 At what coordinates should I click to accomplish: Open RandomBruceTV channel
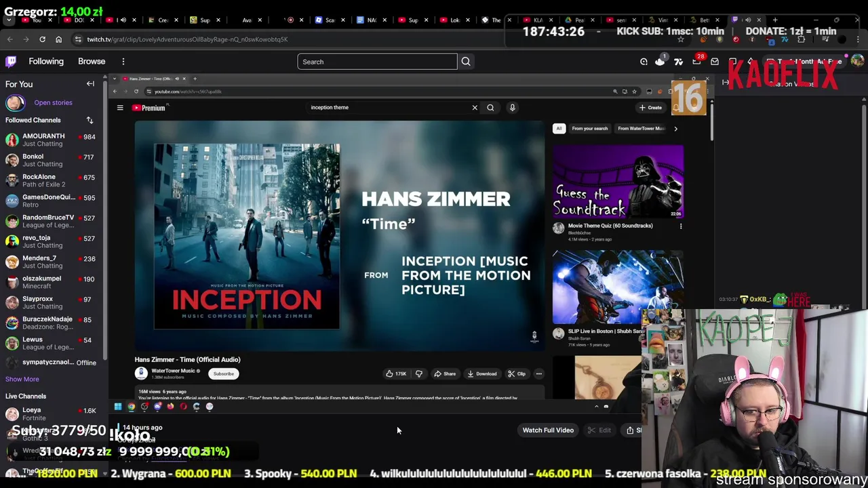coord(51,221)
